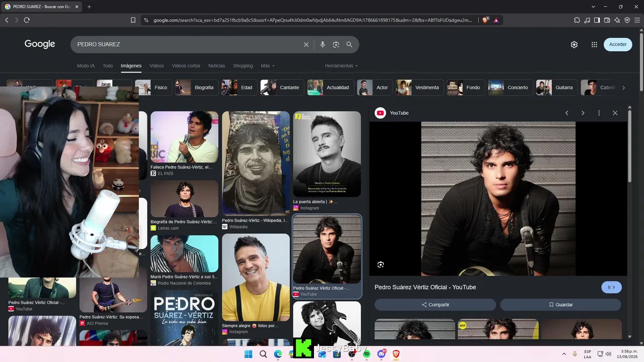644x362 pixels.
Task: Select the Imágenes tab
Action: click(x=131, y=66)
